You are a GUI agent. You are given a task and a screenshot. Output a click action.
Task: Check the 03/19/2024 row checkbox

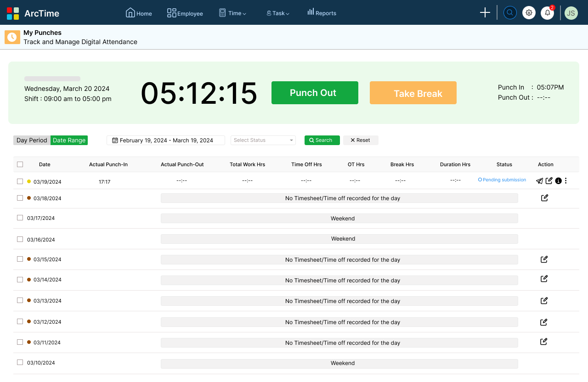coord(20,181)
